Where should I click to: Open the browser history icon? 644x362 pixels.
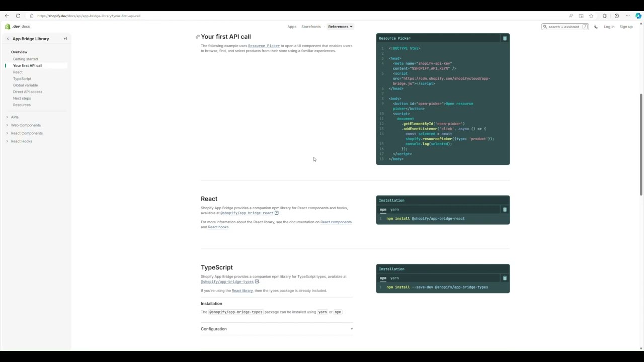coord(617,16)
